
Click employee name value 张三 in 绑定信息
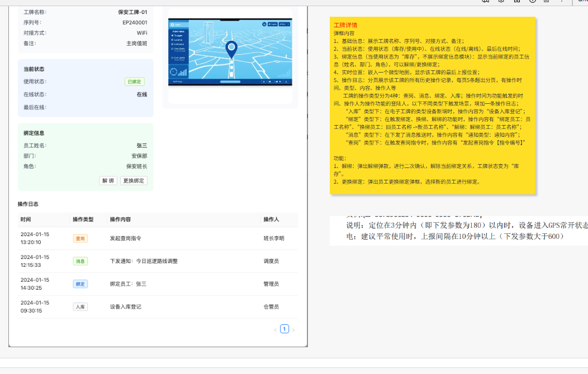(x=142, y=145)
